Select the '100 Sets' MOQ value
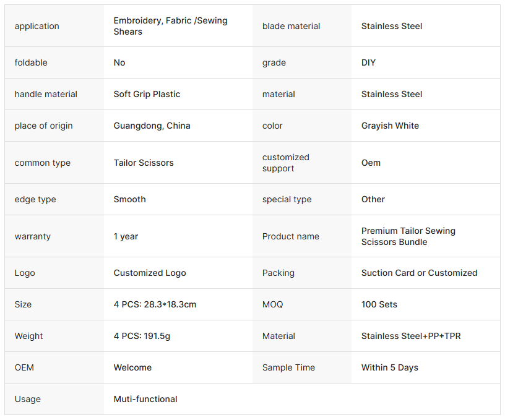Image resolution: width=505 pixels, height=420 pixels. (x=379, y=304)
